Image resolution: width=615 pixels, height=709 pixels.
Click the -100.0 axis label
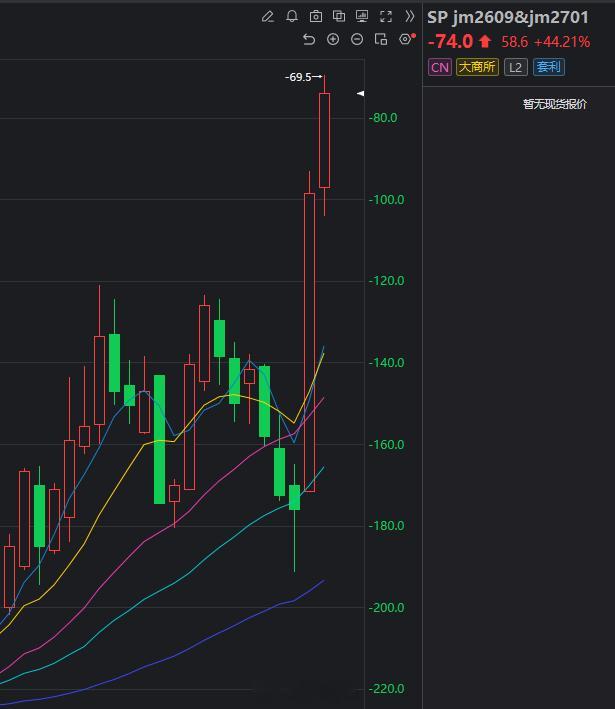coord(386,199)
